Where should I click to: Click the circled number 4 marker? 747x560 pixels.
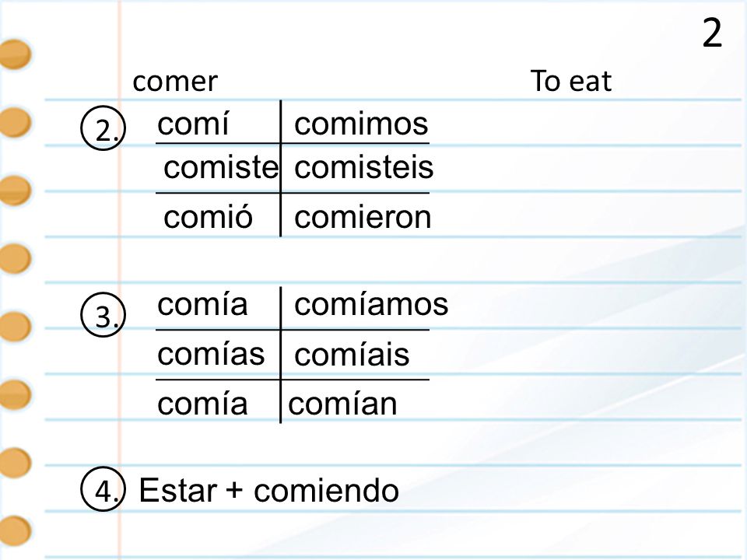[103, 489]
